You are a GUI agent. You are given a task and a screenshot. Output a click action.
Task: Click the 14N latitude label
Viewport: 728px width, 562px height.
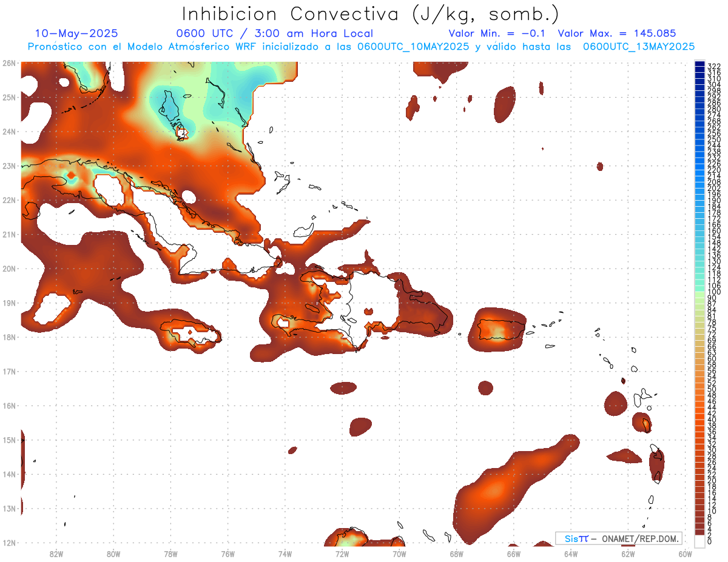tap(9, 473)
